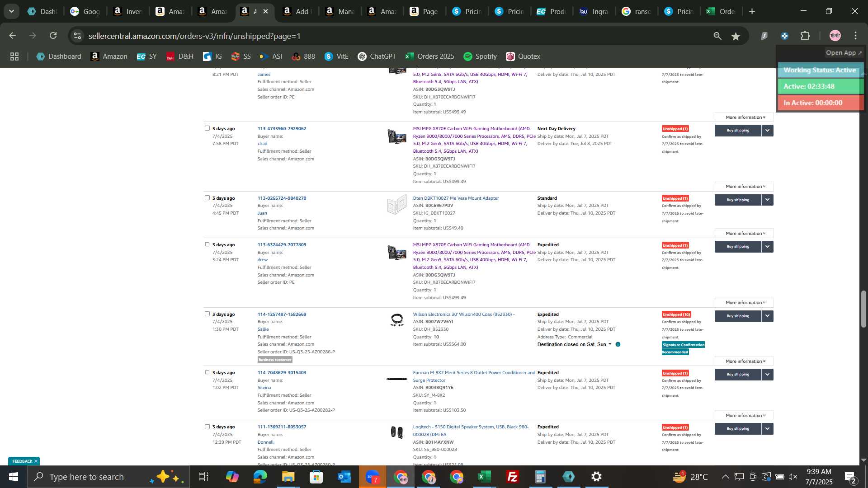Open File Explorer from the taskbar
The width and height of the screenshot is (868, 488).
click(x=288, y=477)
